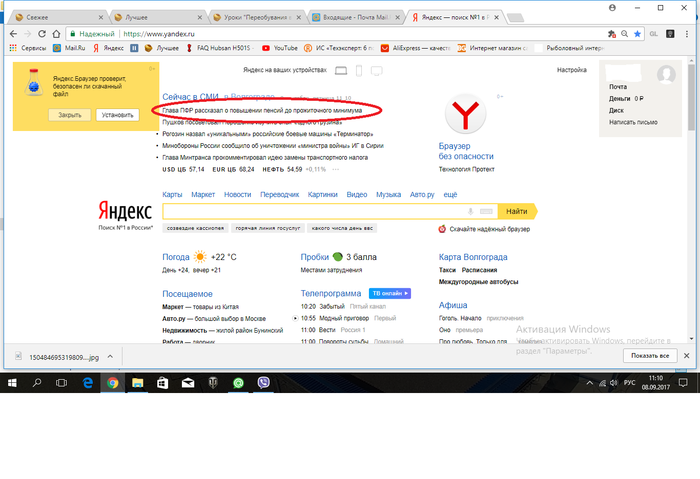Screen dimensions: 700x479
Task: Open the Chrome three-dot menu
Action: coord(687,34)
